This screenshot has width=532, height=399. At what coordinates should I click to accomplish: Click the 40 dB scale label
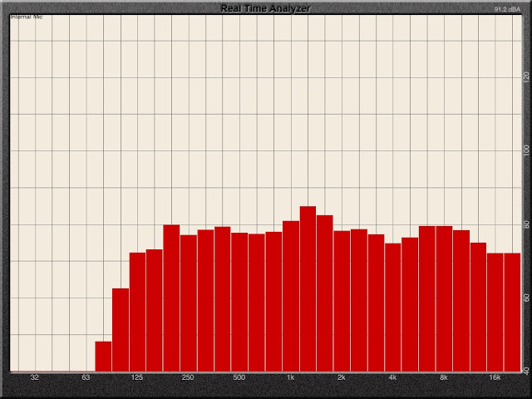526,372
